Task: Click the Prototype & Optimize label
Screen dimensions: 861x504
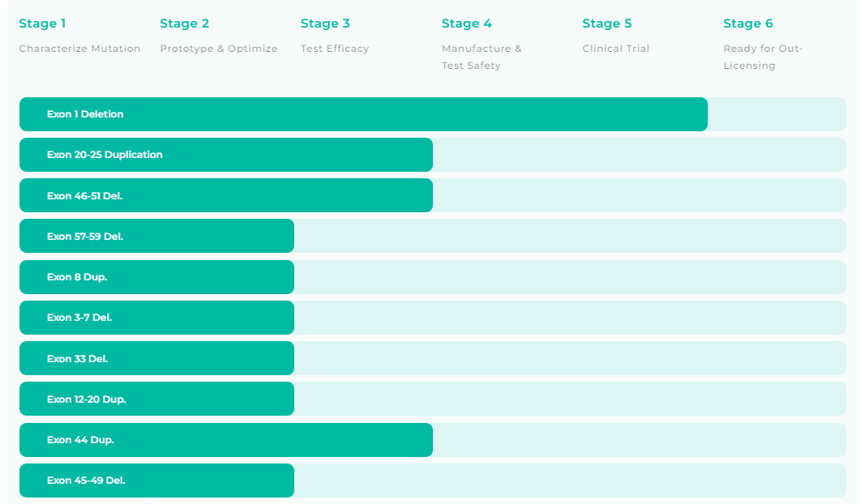Action: click(x=218, y=49)
